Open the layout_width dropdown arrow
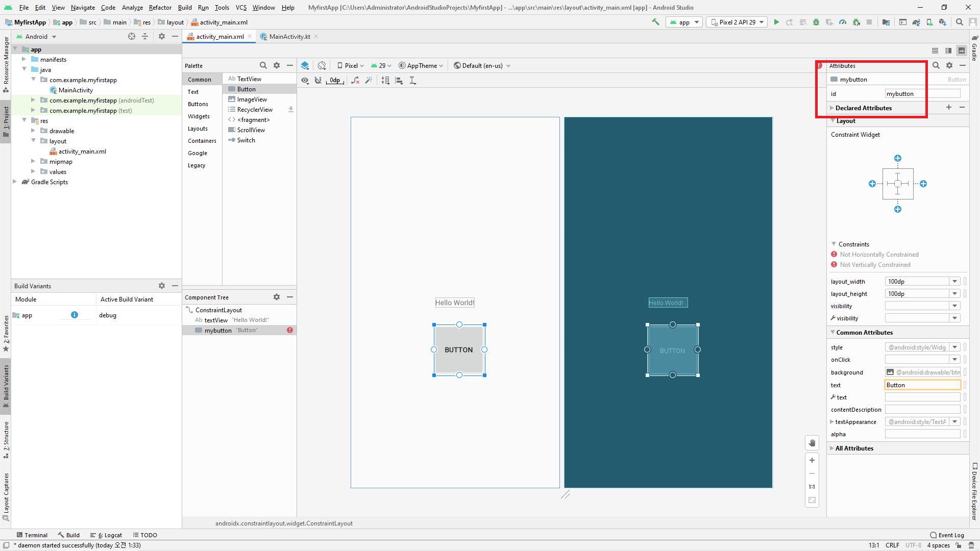Image resolution: width=980 pixels, height=551 pixels. point(954,281)
